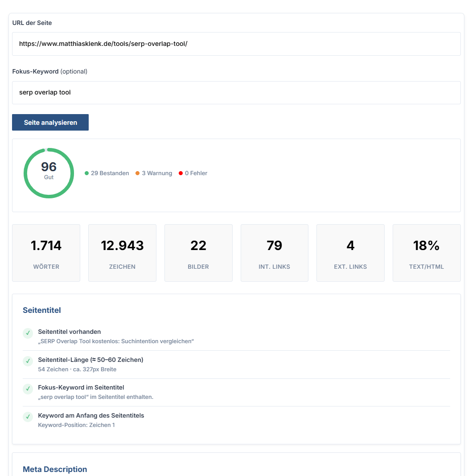Screen dimensions: 476x476
Task: Select the "22 BILDER" metric card
Action: 198,253
